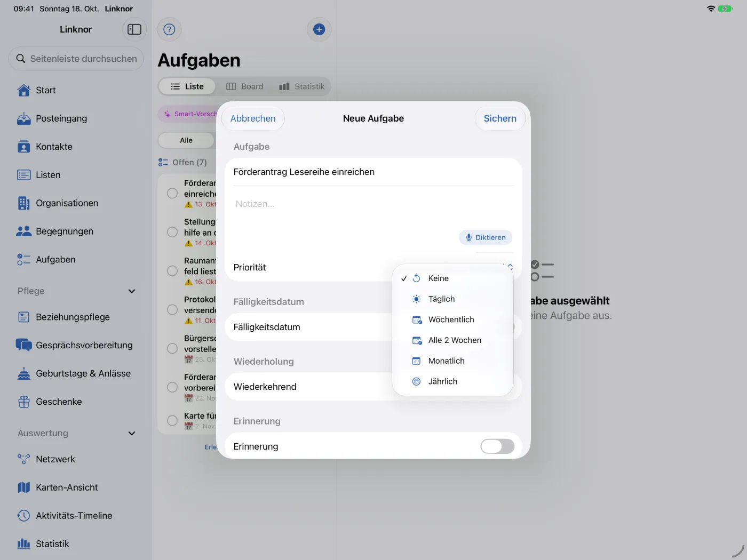Open Listen in the sidebar

(x=76, y=175)
